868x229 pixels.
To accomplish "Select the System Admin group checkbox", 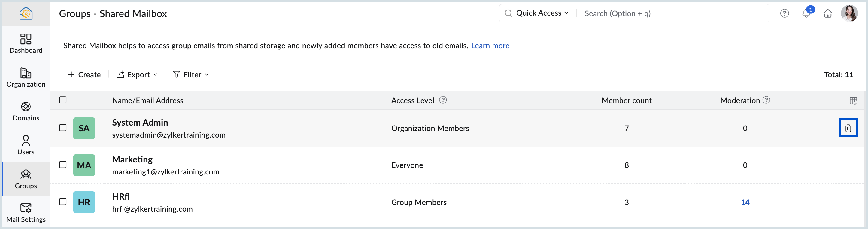I will (x=63, y=128).
